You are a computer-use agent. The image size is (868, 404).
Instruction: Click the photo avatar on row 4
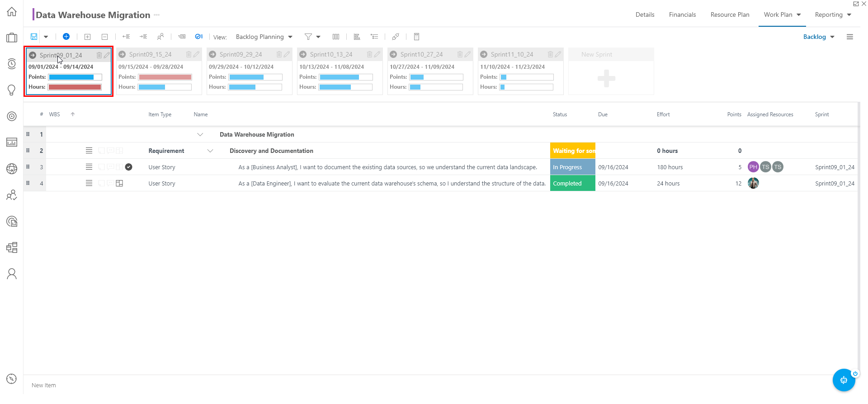[x=753, y=183]
